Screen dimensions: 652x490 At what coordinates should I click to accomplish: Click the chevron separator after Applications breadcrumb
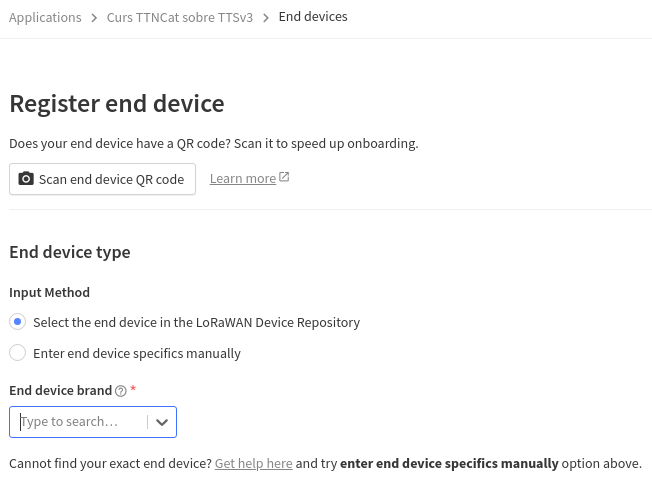94,18
